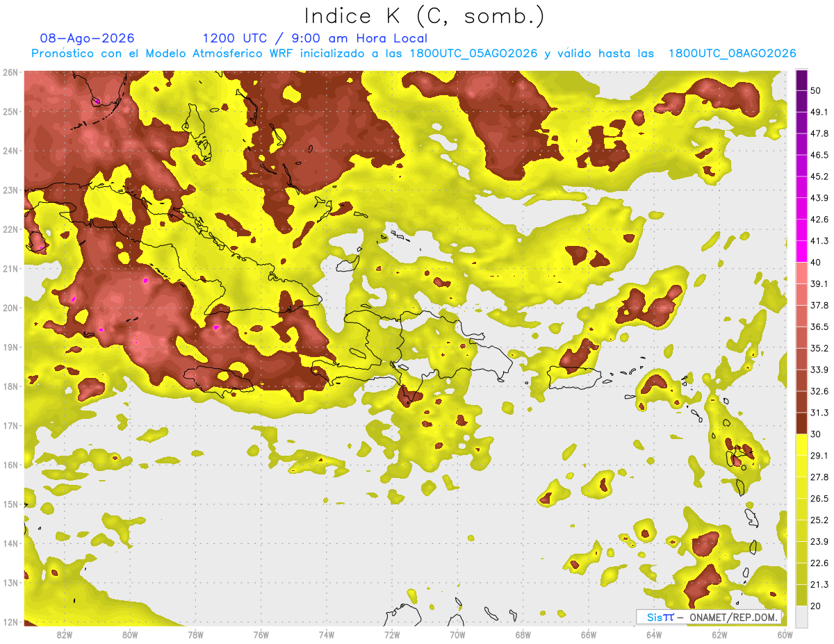The height and width of the screenshot is (644, 834).
Task: Click the map title 'Indice K (C, somb.)'
Action: (424, 17)
